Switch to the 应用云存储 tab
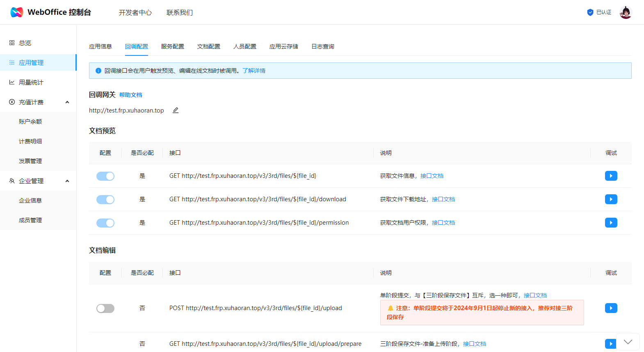 [284, 46]
